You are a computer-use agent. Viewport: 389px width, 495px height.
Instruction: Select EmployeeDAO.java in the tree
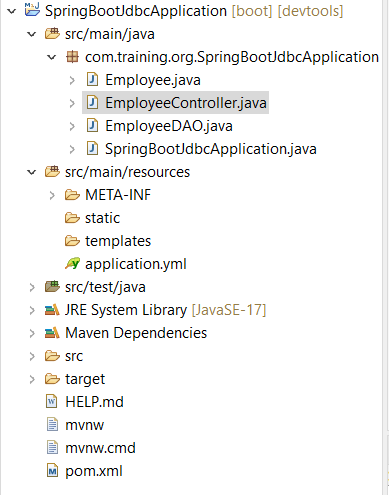(169, 126)
